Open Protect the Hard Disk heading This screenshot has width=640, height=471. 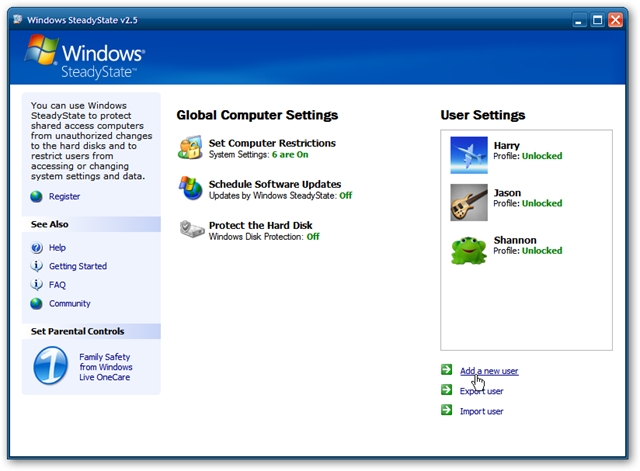(260, 225)
